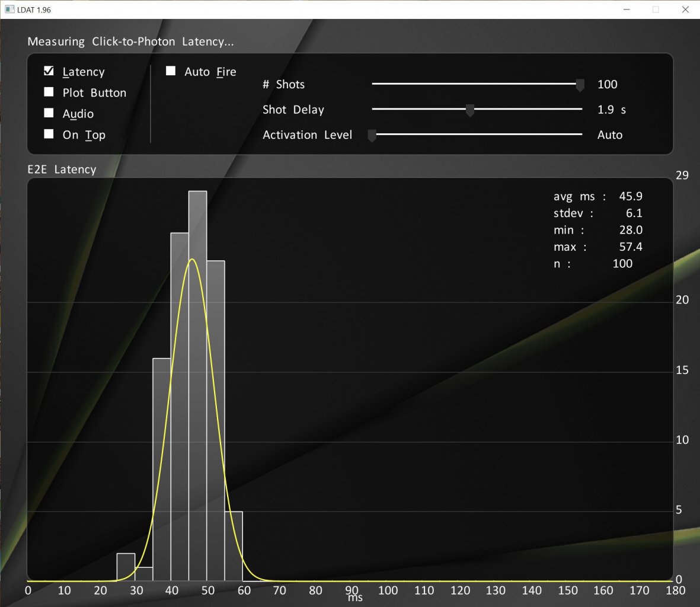Image resolution: width=700 pixels, height=607 pixels.
Task: Click the 'avg ms : 45.9' statistic
Action: [x=598, y=196]
